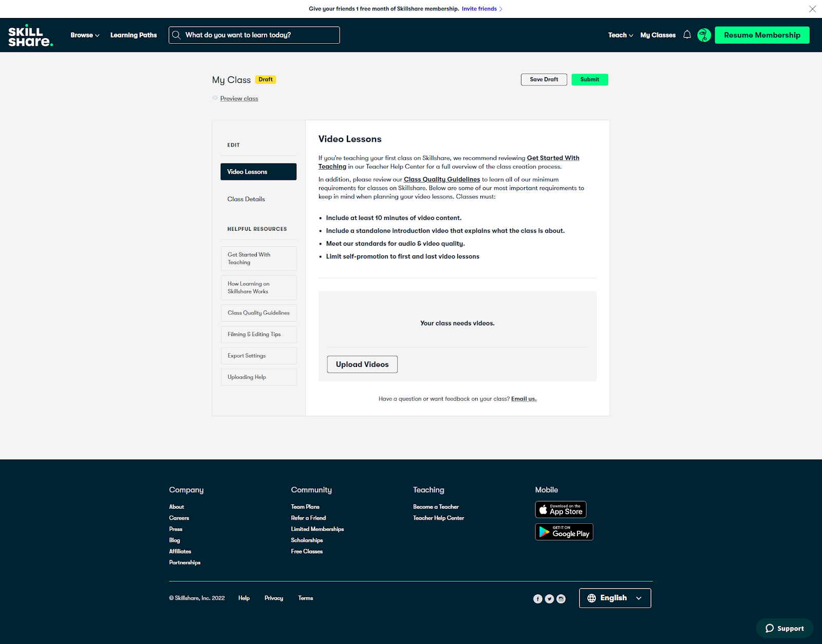This screenshot has height=644, width=822.
Task: Open the Support chat widget
Action: pos(784,628)
